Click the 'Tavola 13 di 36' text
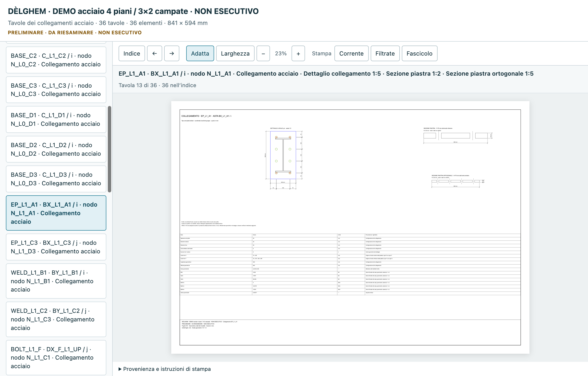The height and width of the screenshot is (376, 588). point(138,85)
